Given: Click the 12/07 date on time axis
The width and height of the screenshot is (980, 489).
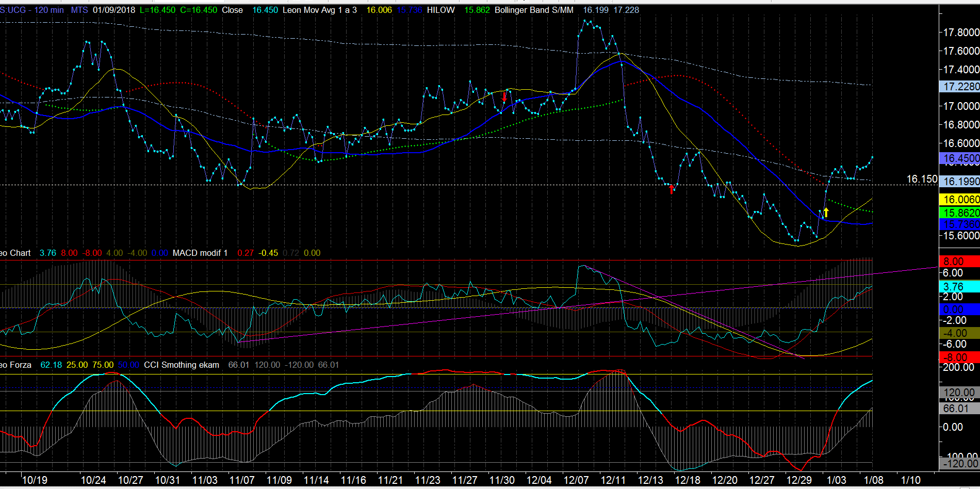Looking at the screenshot, I should 576,480.
